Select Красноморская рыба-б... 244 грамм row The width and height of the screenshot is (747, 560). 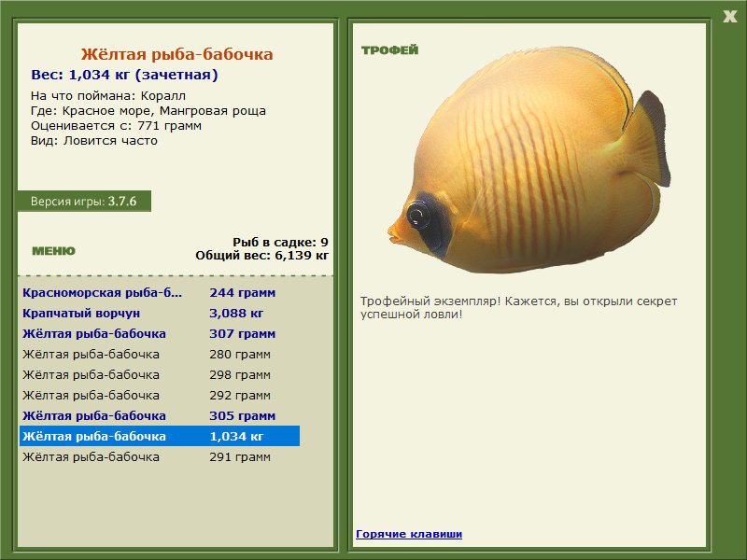coord(160,293)
